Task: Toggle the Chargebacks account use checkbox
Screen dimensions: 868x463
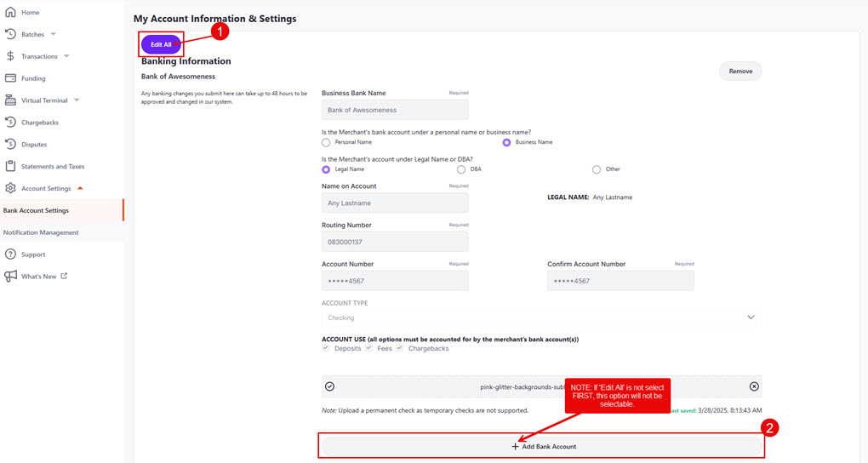Action: [399, 348]
